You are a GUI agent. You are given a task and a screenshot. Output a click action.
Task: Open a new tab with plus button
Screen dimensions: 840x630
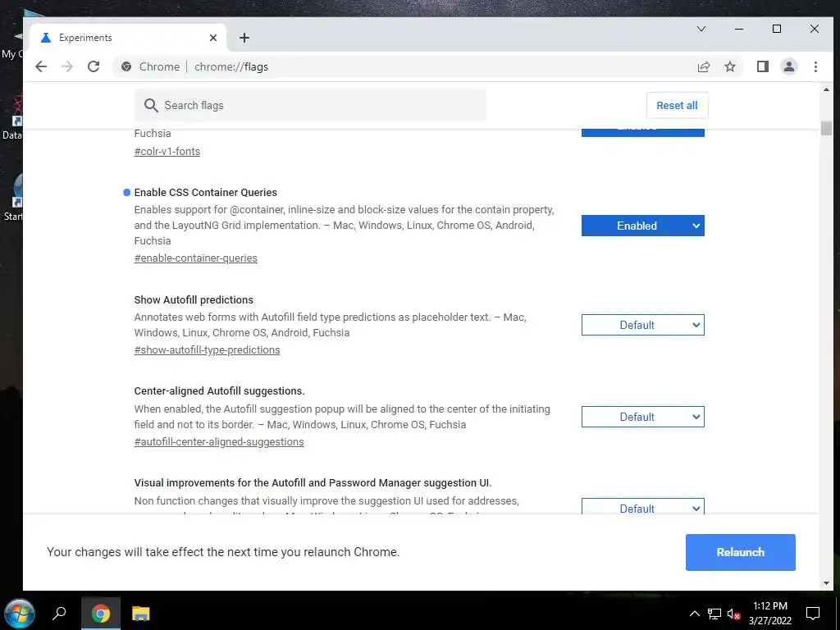tap(244, 38)
